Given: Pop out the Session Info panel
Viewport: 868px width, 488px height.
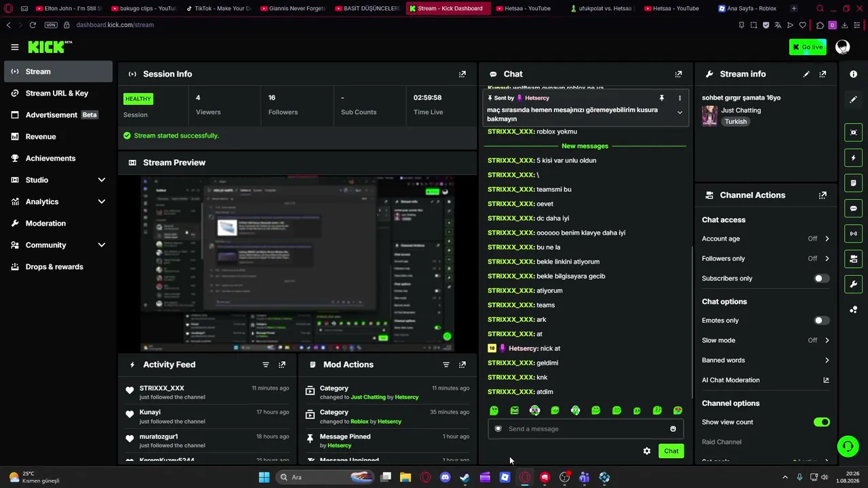Looking at the screenshot, I should 462,74.
